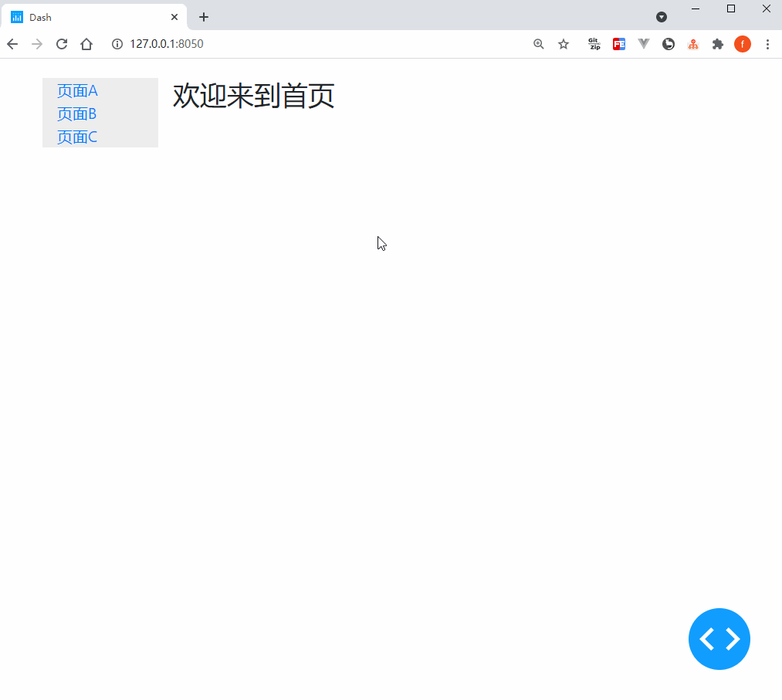Open the red FE helper extension
Screen dimensions: 782x700
click(619, 44)
